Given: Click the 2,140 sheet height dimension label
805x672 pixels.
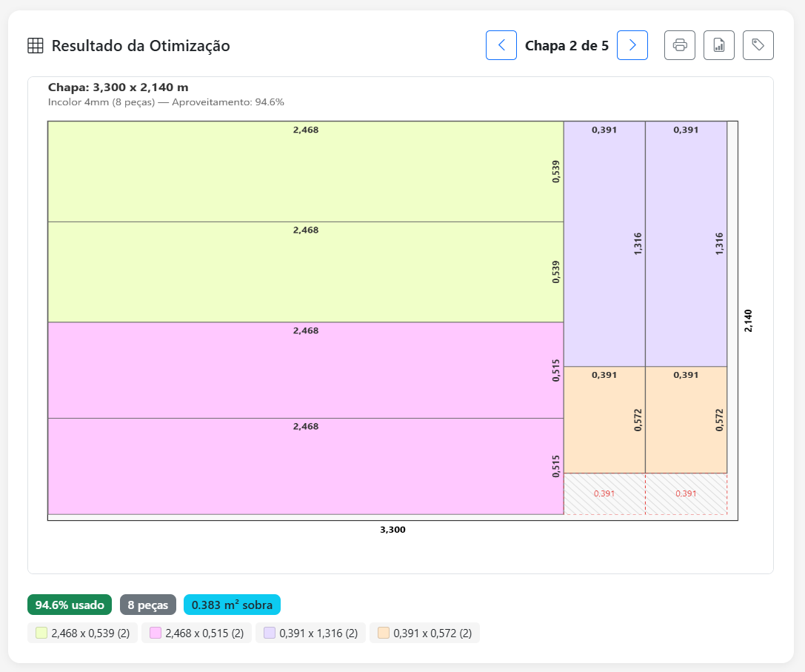Looking at the screenshot, I should click(x=748, y=321).
